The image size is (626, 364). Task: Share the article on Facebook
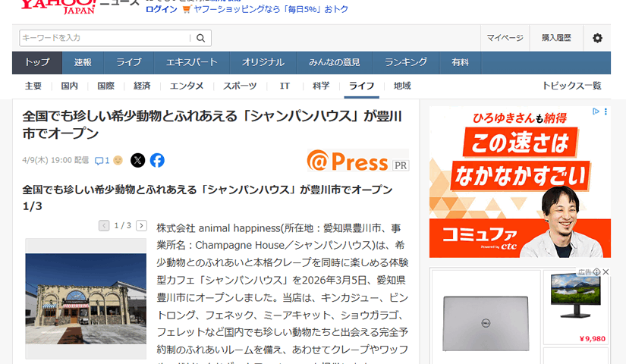coord(157,160)
